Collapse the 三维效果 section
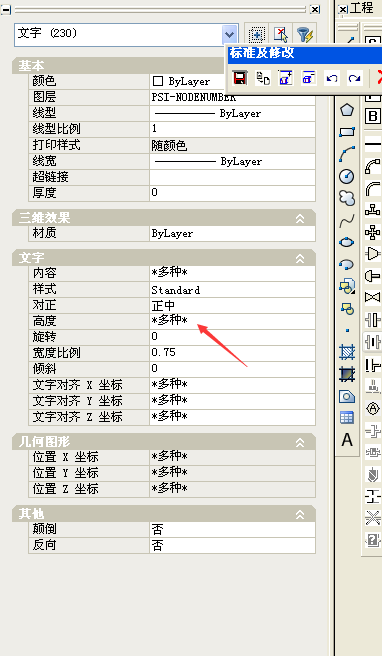Image resolution: width=382 pixels, height=656 pixels. [300, 218]
